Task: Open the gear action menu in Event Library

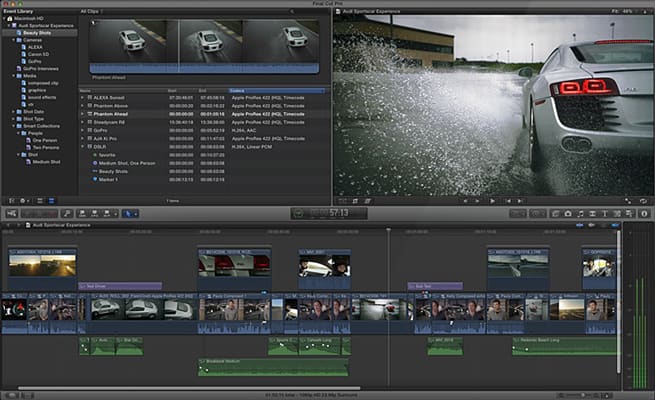Action: tap(24, 201)
